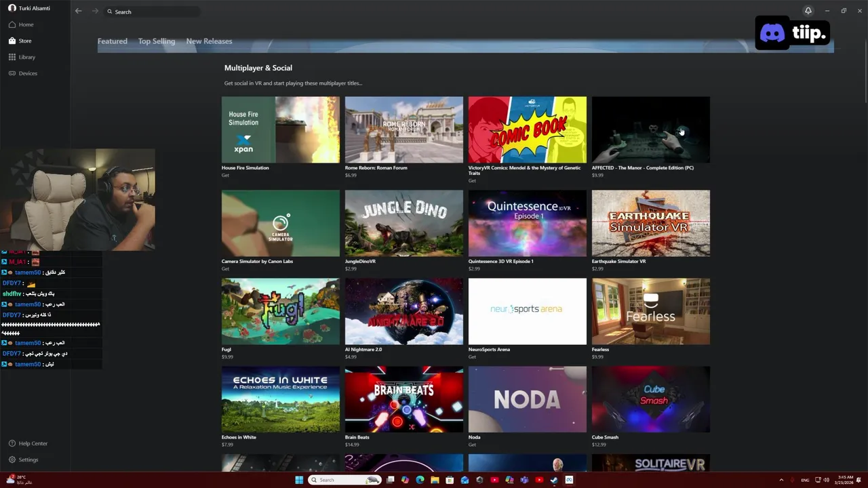This screenshot has width=868, height=488.
Task: Click 'Rome Reborn: Roman Forum' title text
Action: pyautogui.click(x=376, y=168)
